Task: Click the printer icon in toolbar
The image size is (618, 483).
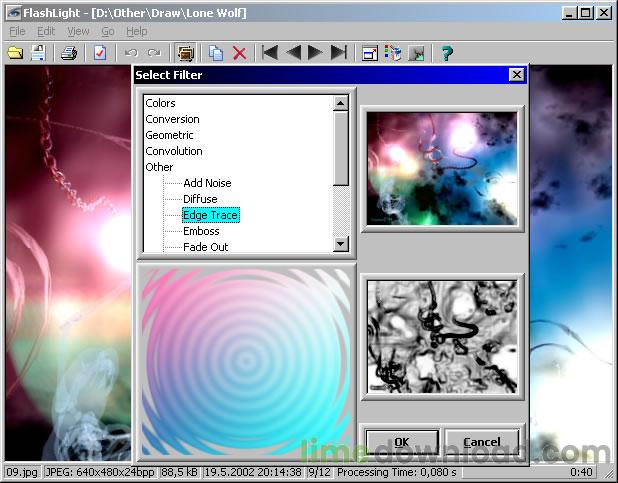Action: pos(68,53)
